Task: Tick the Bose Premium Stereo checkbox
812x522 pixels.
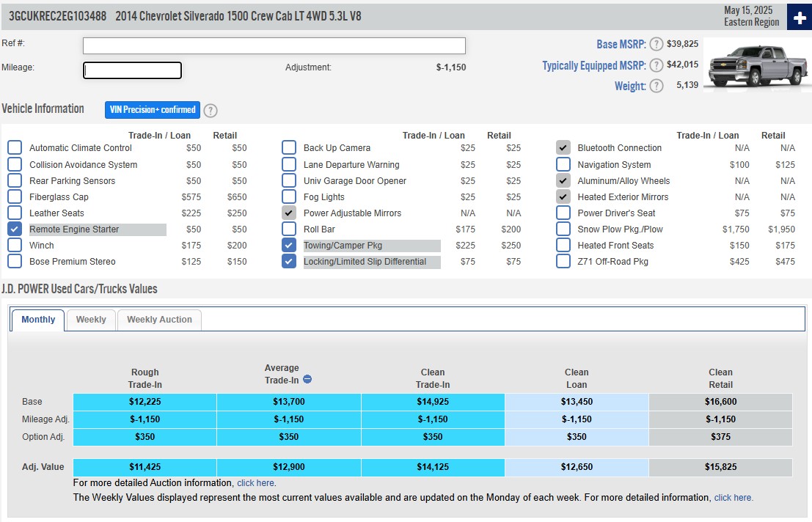Action: point(15,261)
